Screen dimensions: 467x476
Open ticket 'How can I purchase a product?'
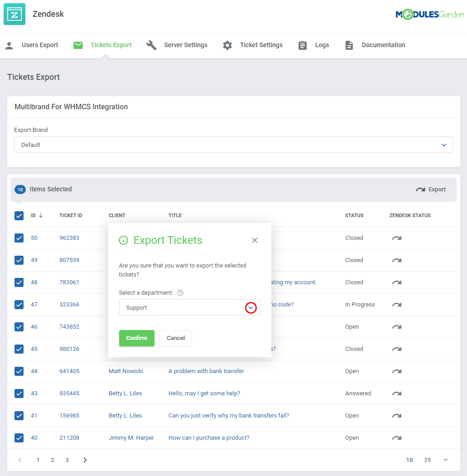click(209, 438)
